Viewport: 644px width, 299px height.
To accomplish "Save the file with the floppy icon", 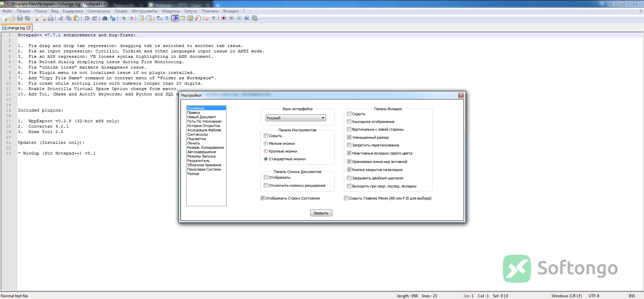I will coord(20,18).
